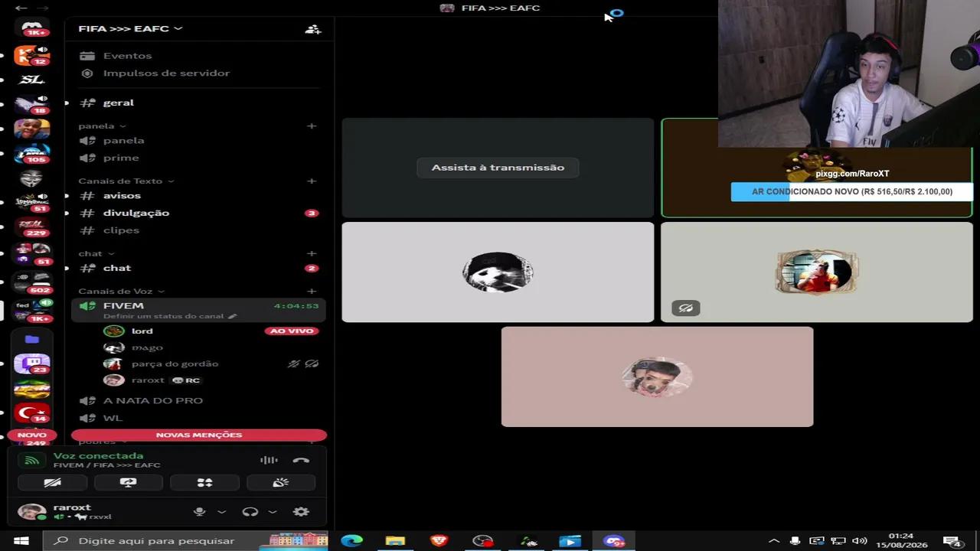Screen dimensions: 980x551
Task: Open File Explorer from taskbar
Action: [395, 541]
